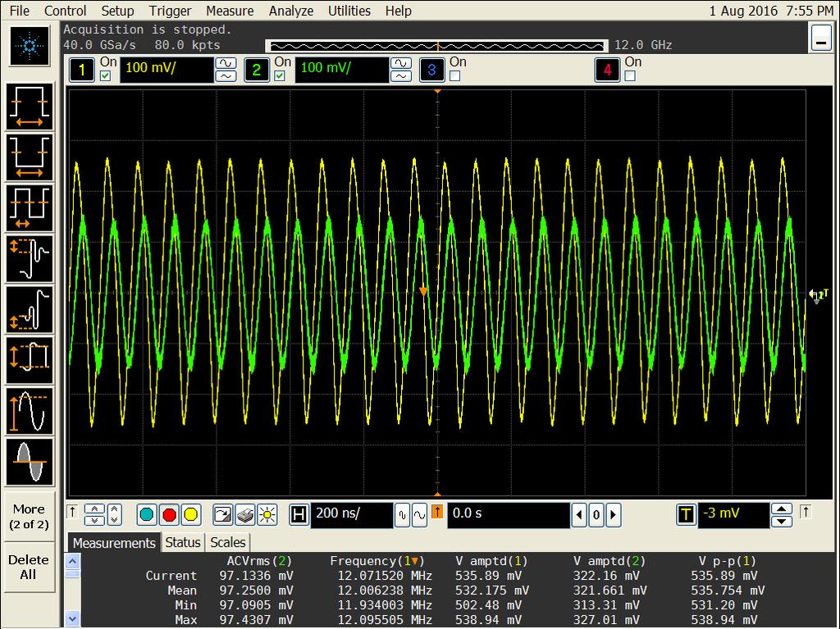This screenshot has height=629, width=840.
Task: Turn off channel 2 On checkbox
Action: (x=280, y=76)
